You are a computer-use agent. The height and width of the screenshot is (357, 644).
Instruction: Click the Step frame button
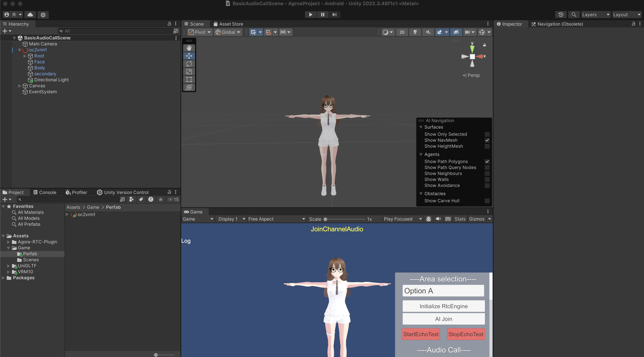pyautogui.click(x=334, y=15)
